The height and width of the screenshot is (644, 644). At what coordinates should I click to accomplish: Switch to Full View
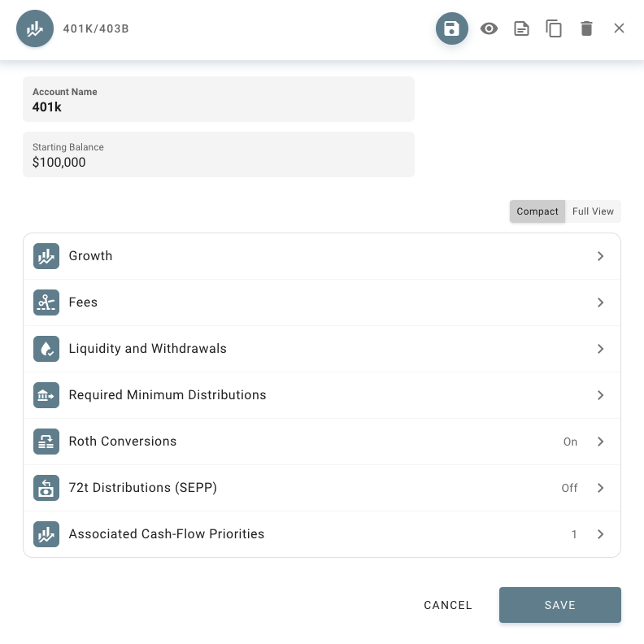(x=593, y=211)
